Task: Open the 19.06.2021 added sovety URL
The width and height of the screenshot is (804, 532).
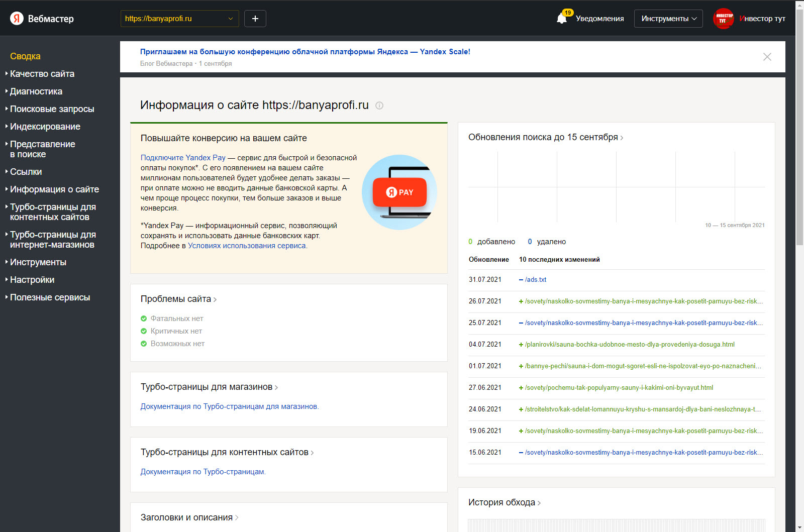Action: [x=644, y=431]
